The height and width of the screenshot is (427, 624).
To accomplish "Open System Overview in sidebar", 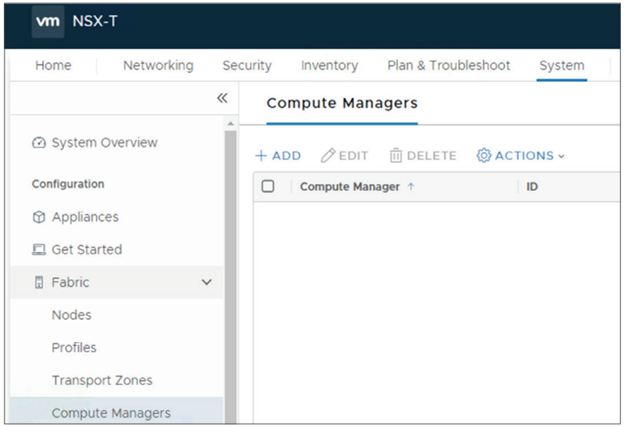I will click(x=105, y=142).
